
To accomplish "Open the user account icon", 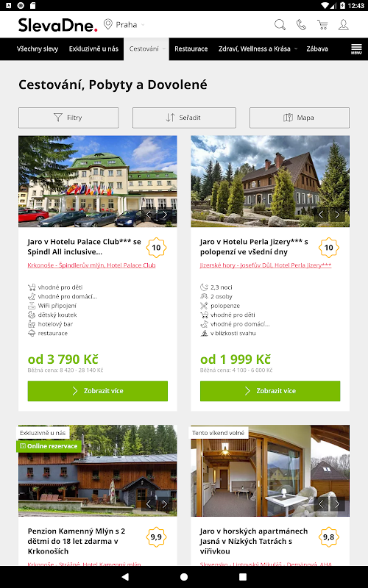I will tap(344, 25).
